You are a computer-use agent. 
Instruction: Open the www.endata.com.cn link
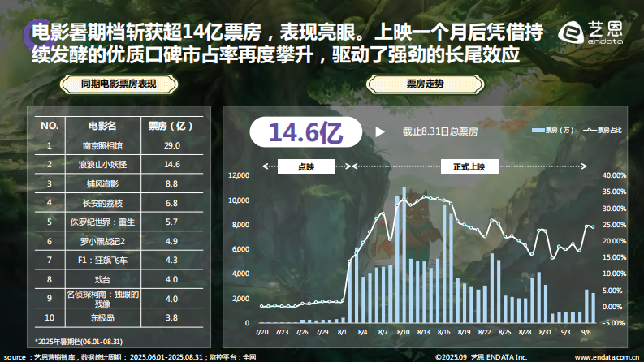(x=607, y=357)
